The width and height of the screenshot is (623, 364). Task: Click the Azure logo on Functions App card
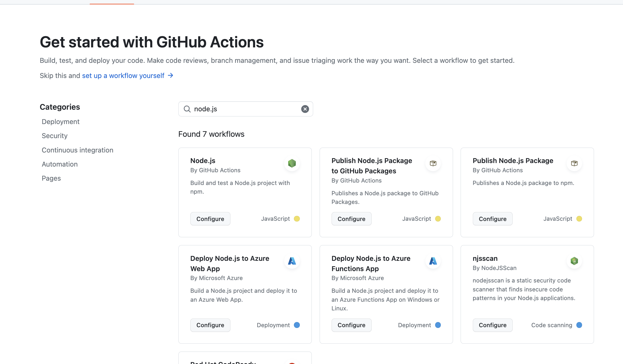coord(433,261)
